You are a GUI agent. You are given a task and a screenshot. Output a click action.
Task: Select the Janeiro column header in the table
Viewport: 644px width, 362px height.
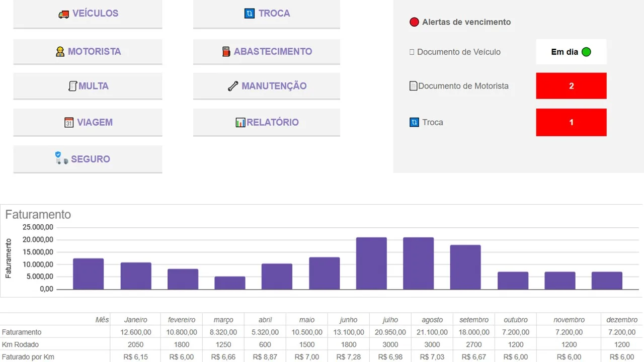(135, 319)
